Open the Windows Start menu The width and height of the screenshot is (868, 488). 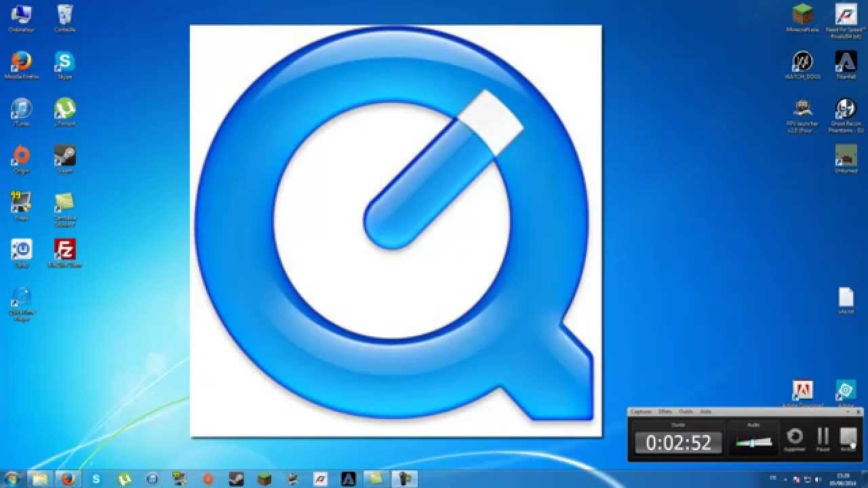(12, 479)
